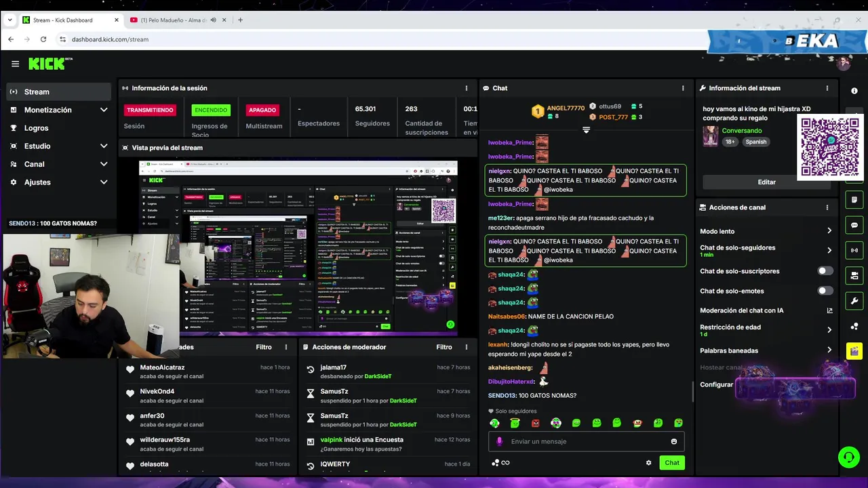Open Logros in the left sidebar
The height and width of the screenshot is (488, 868).
pyautogui.click(x=58, y=128)
